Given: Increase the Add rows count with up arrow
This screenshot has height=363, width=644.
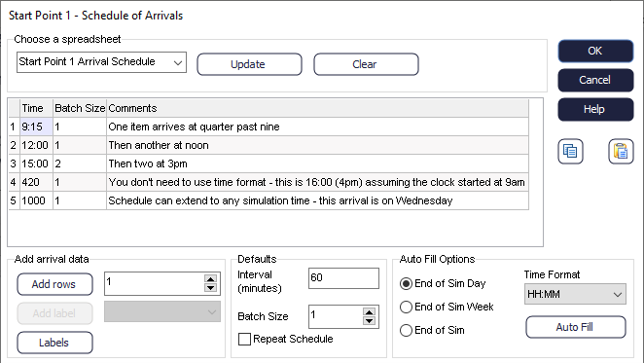Looking at the screenshot, I should click(x=211, y=278).
